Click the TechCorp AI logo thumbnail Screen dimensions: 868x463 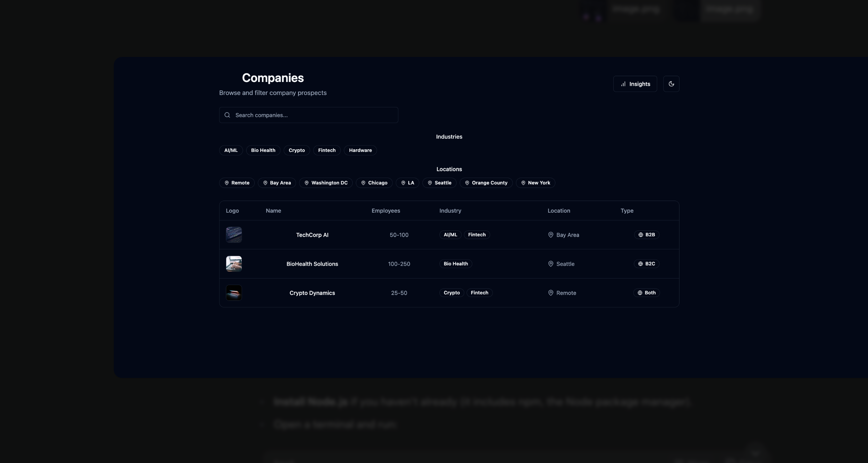[x=234, y=235]
